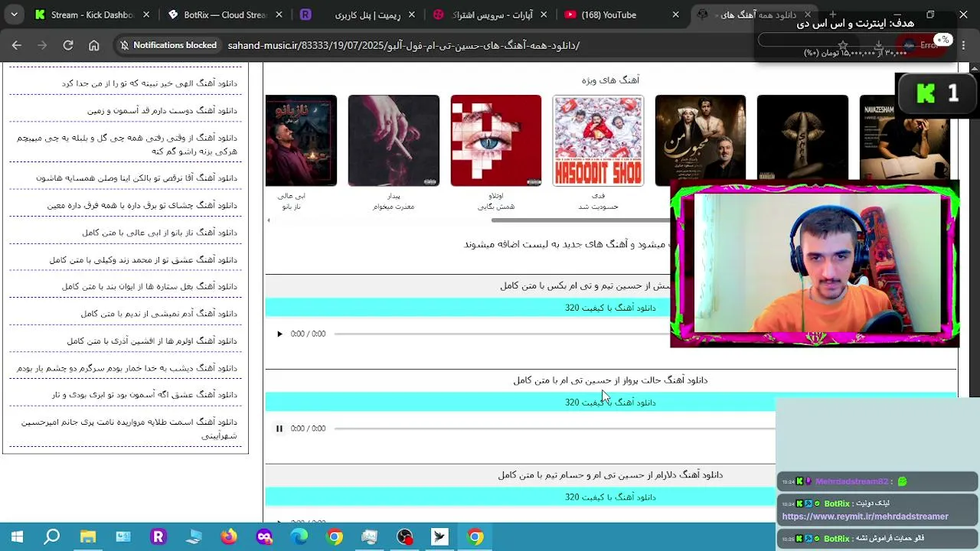
Task: Open sidebar link عشق اگه آسمون بود
Action: click(x=145, y=395)
